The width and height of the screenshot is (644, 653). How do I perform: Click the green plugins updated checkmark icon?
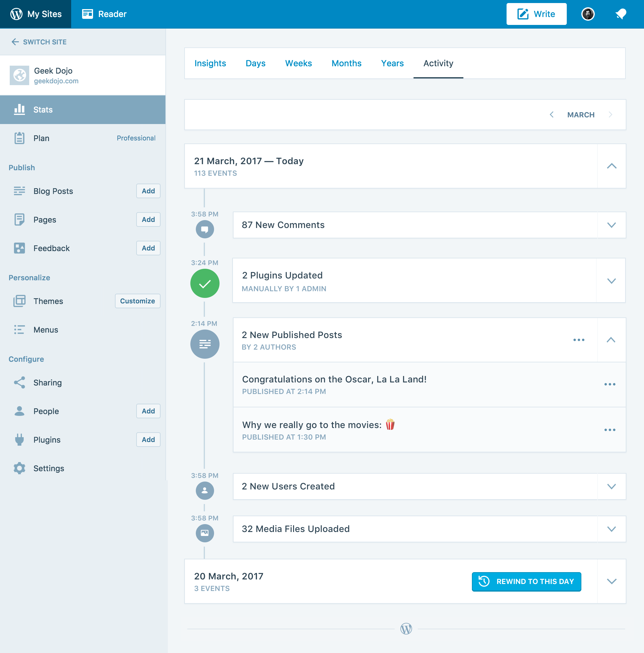point(205,283)
